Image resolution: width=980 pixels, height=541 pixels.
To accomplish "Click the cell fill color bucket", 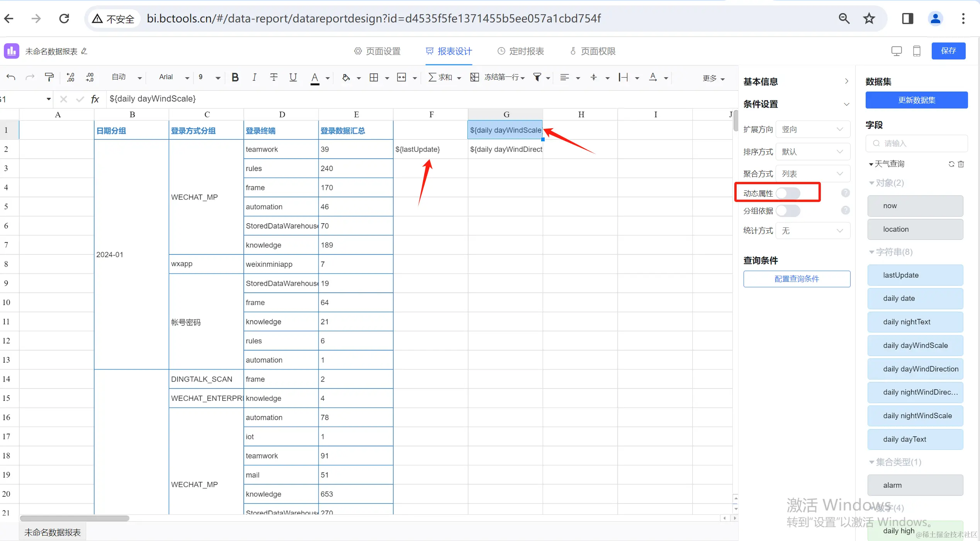I will click(346, 78).
